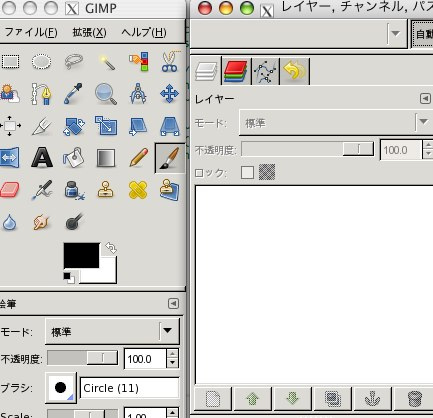
Task: Select the Measure compass tool
Action: click(138, 94)
